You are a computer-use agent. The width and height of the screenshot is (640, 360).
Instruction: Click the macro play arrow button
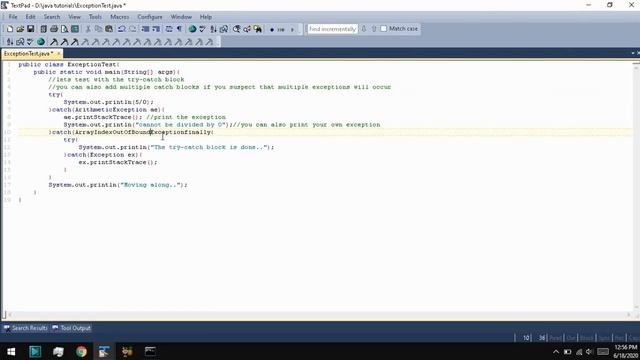[x=292, y=29]
